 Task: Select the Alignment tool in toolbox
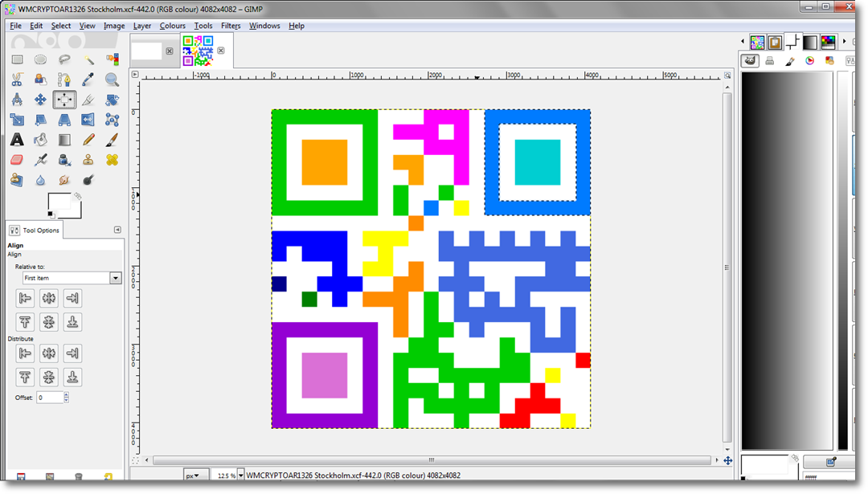(64, 100)
